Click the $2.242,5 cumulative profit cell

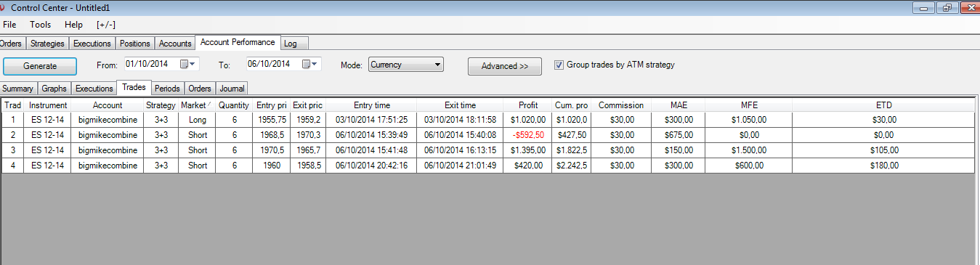(571, 166)
